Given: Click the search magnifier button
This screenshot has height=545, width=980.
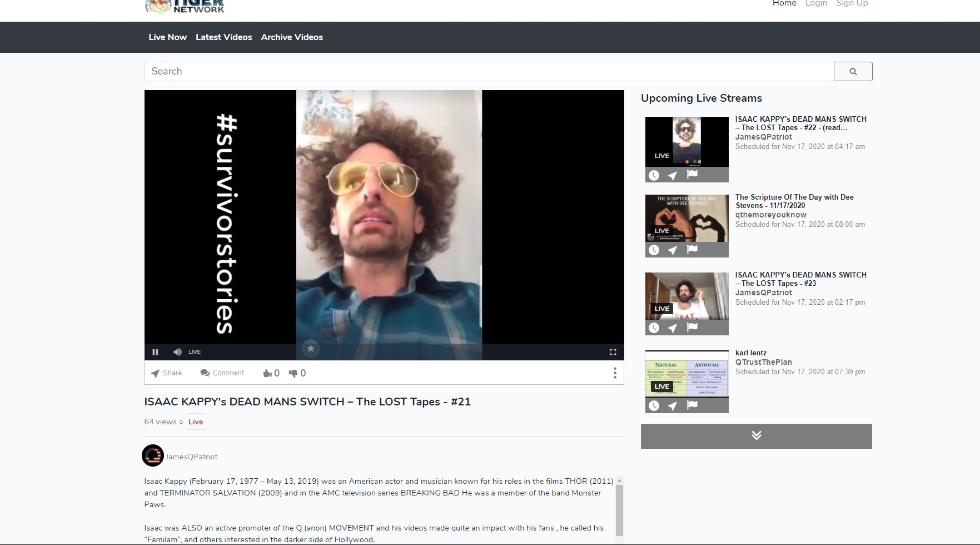Looking at the screenshot, I should [853, 71].
